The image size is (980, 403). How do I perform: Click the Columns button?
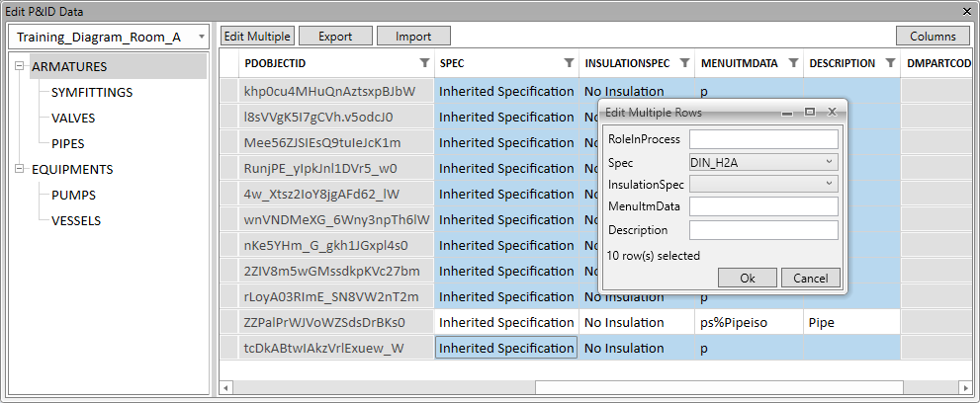(933, 37)
